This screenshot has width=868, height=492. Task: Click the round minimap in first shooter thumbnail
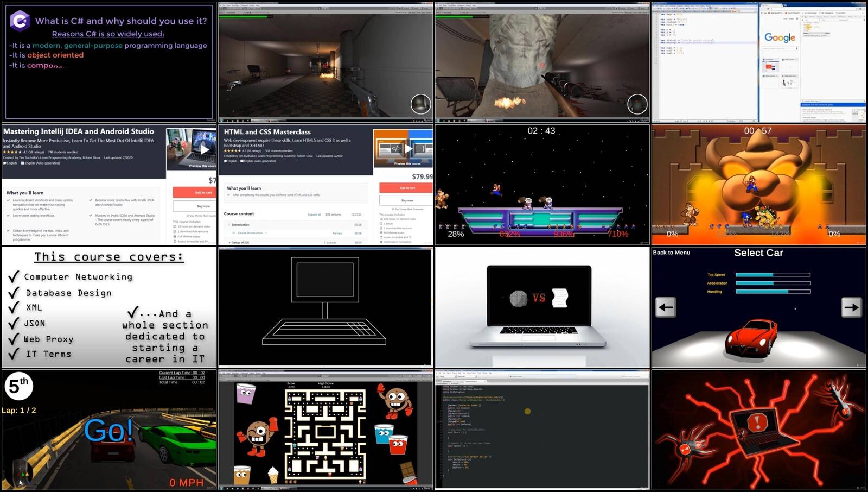[420, 104]
